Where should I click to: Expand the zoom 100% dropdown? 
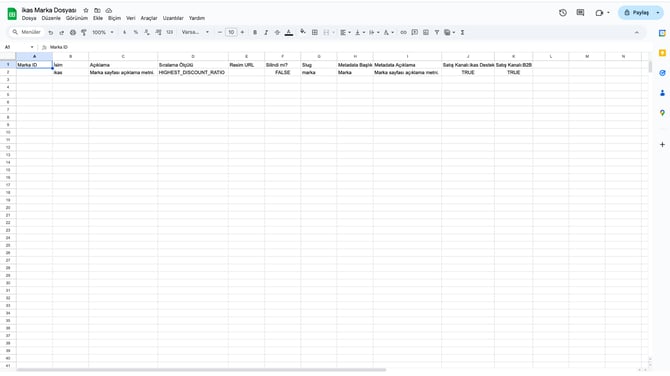point(103,32)
